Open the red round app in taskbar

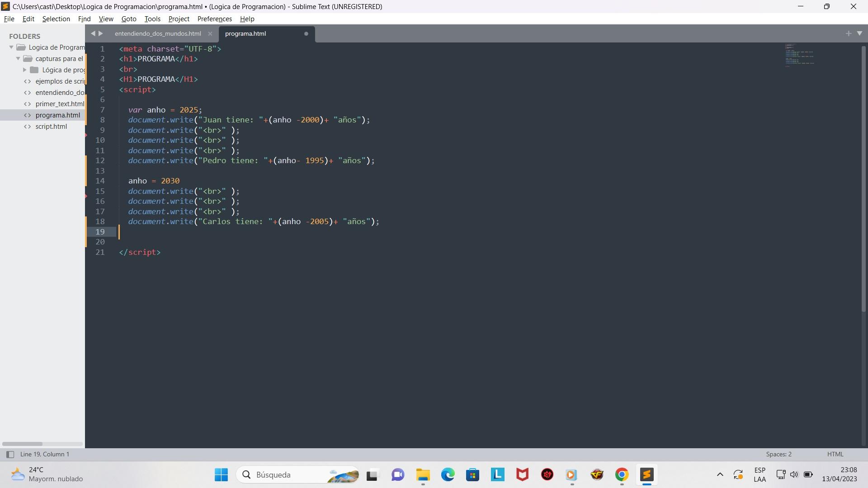coord(547,475)
